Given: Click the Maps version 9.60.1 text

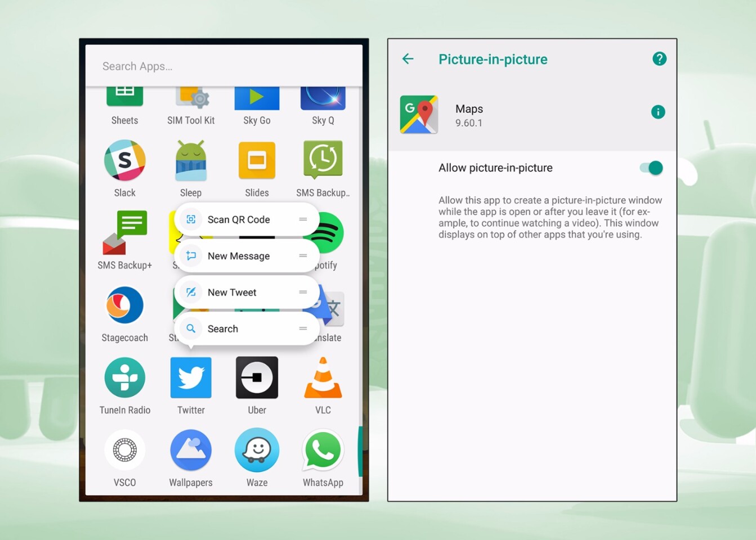Looking at the screenshot, I should [469, 123].
